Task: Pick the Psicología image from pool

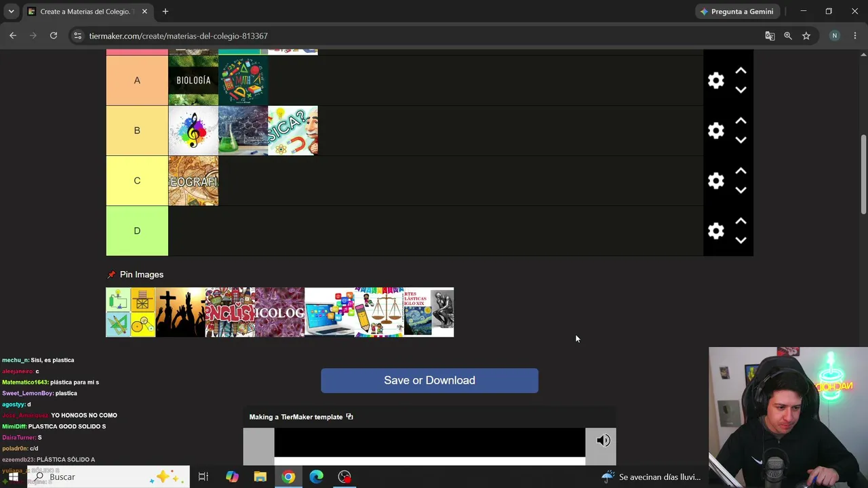Action: click(x=279, y=312)
